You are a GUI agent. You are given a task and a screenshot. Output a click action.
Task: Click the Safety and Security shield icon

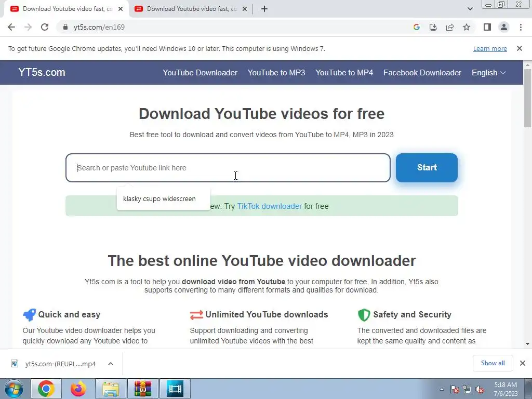(x=364, y=315)
